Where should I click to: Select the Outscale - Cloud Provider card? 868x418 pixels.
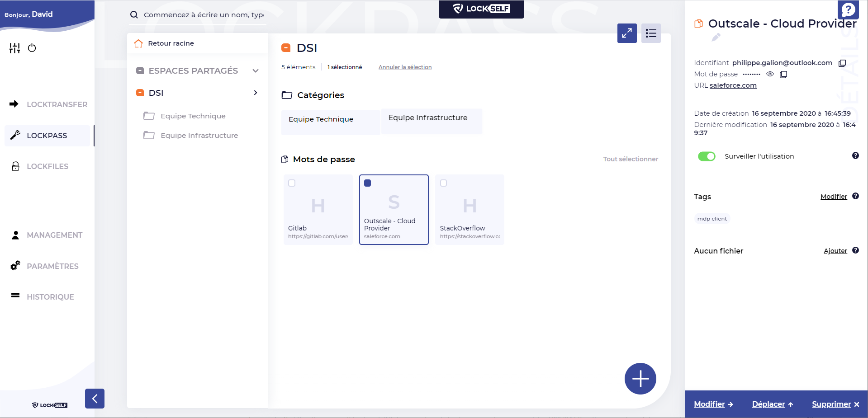tap(394, 210)
